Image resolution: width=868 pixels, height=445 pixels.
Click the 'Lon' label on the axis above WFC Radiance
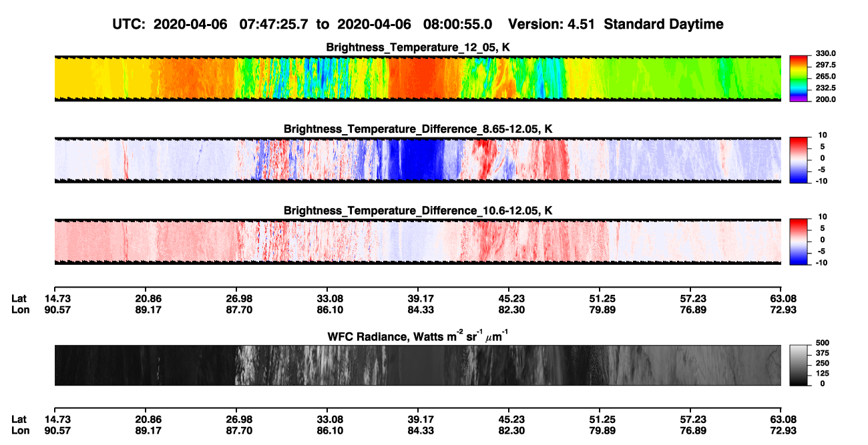(20, 310)
